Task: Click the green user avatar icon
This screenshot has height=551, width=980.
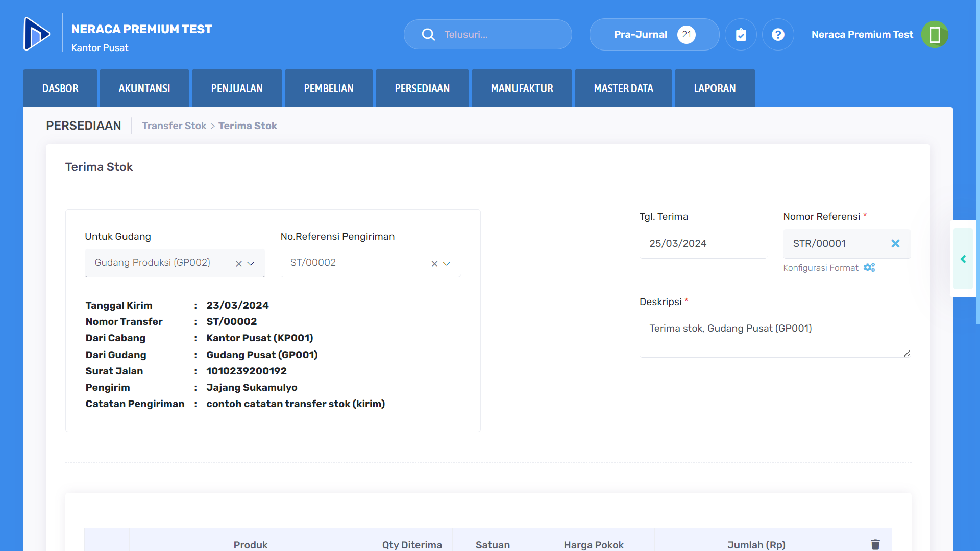Action: (x=935, y=35)
